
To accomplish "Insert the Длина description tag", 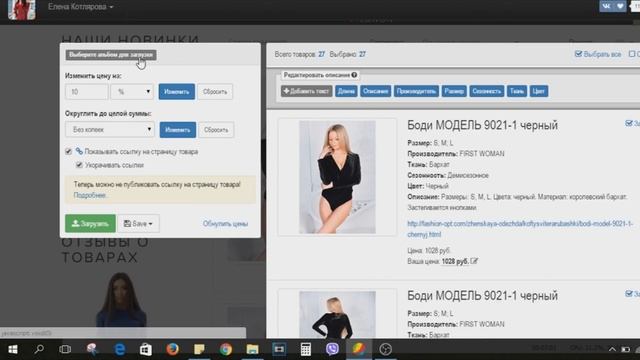I will pos(346,91).
